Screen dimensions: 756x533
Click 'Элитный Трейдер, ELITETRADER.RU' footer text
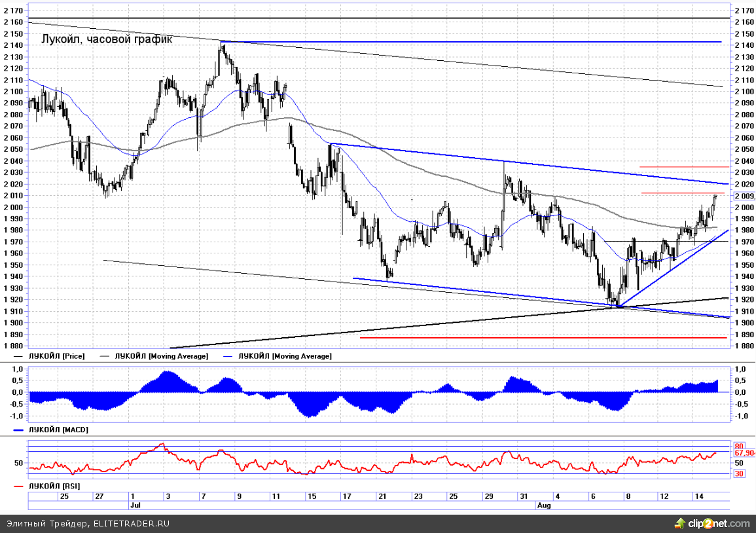coord(88,523)
